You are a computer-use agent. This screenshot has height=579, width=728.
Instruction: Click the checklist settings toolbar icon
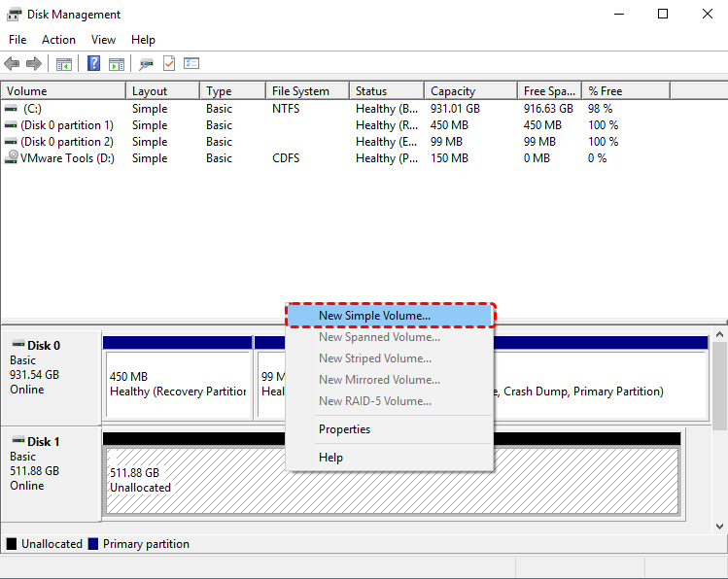[x=191, y=64]
